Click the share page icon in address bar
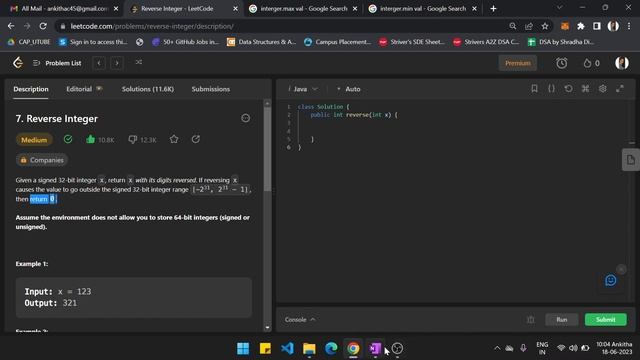The height and width of the screenshot is (360, 640). pyautogui.click(x=529, y=26)
